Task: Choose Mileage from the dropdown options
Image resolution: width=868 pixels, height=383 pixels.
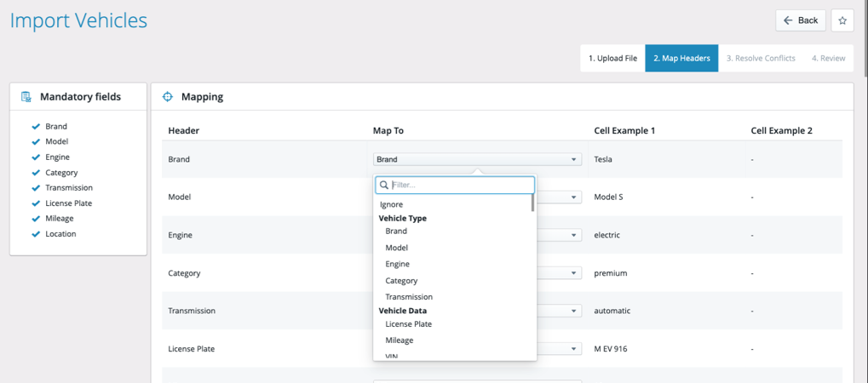Action: click(399, 340)
